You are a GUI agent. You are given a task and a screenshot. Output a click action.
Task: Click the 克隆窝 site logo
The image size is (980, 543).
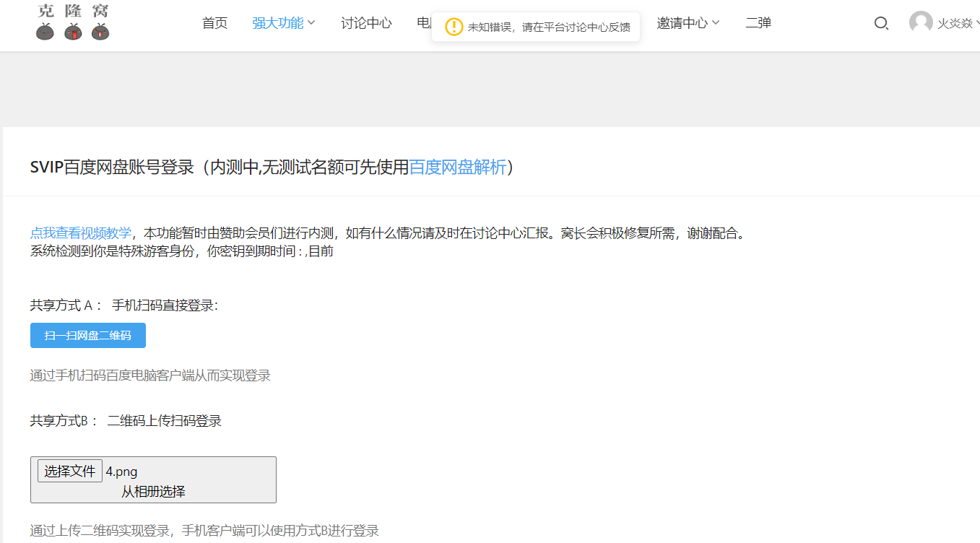[73, 22]
